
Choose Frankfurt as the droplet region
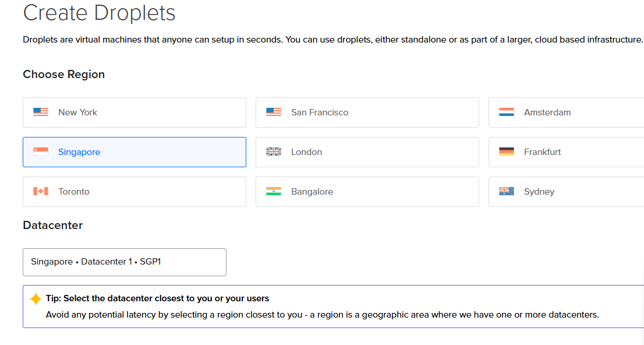[x=565, y=152]
